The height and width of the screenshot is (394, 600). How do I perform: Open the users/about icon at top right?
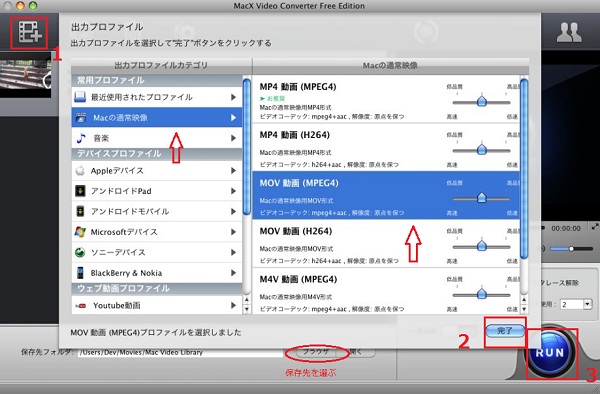[x=569, y=33]
